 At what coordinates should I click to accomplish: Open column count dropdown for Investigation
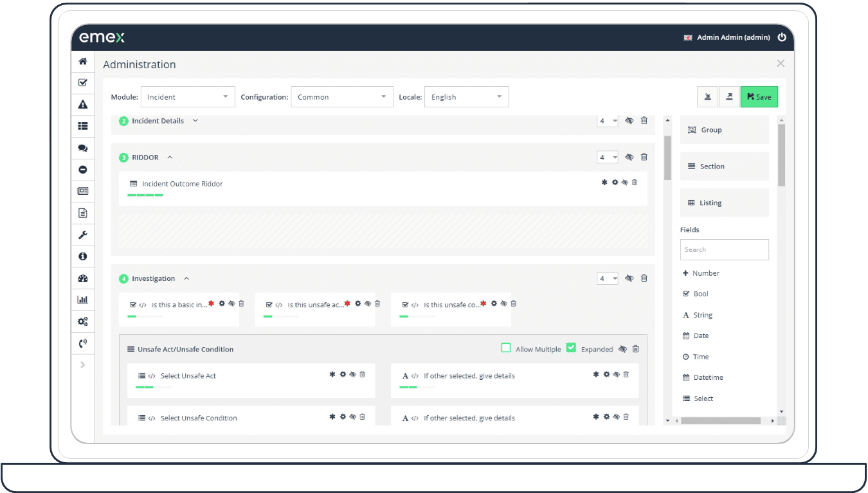pyautogui.click(x=608, y=278)
